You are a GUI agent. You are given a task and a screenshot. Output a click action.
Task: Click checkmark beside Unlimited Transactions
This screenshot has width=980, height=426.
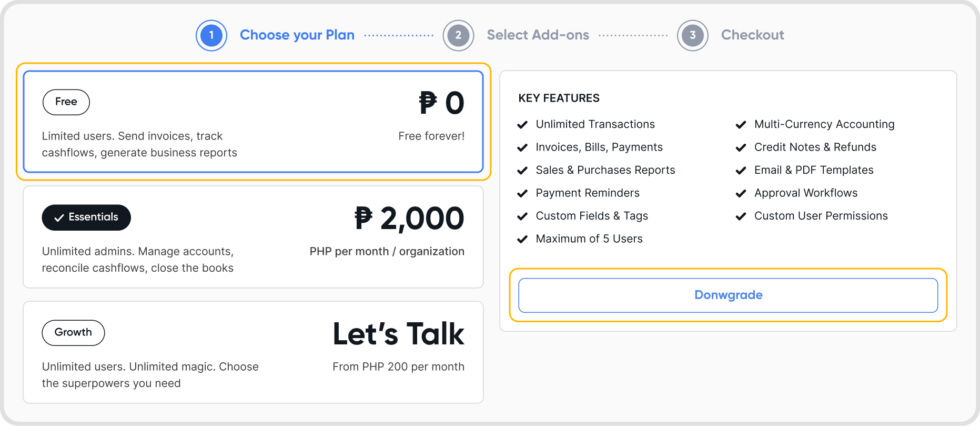522,125
